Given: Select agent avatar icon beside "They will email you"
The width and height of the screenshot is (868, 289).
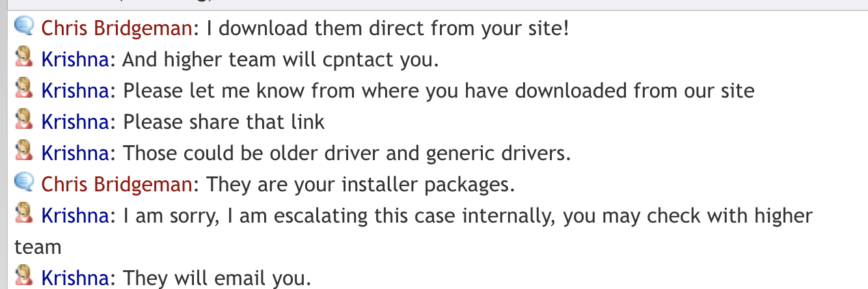Looking at the screenshot, I should (x=23, y=277).
